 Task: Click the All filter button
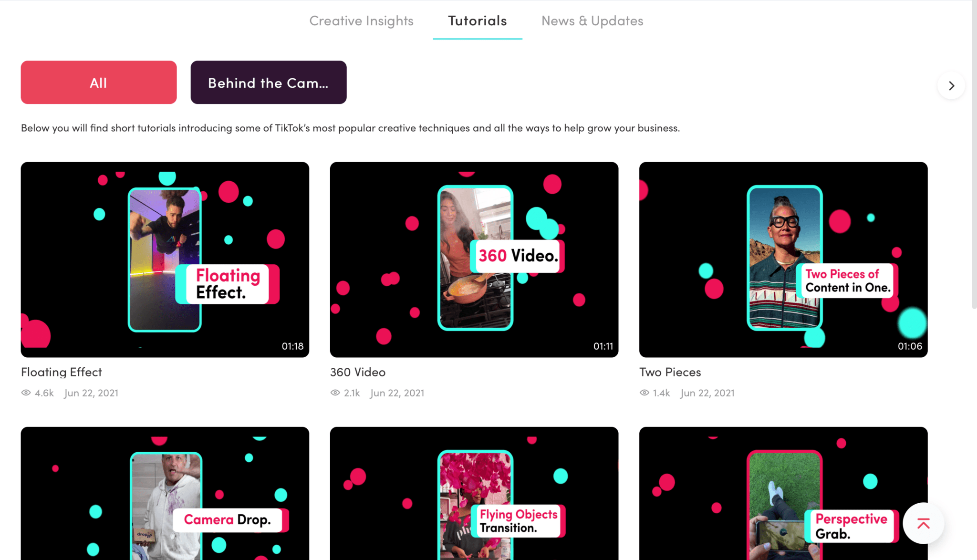point(99,82)
